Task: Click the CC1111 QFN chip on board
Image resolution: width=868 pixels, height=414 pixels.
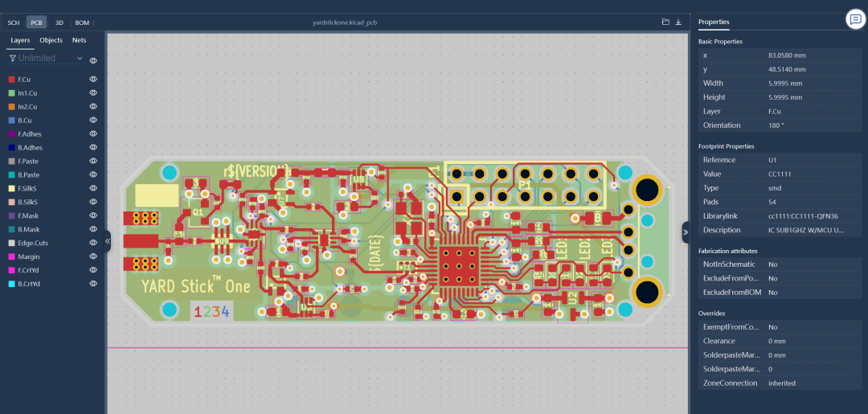Action: click(x=459, y=266)
